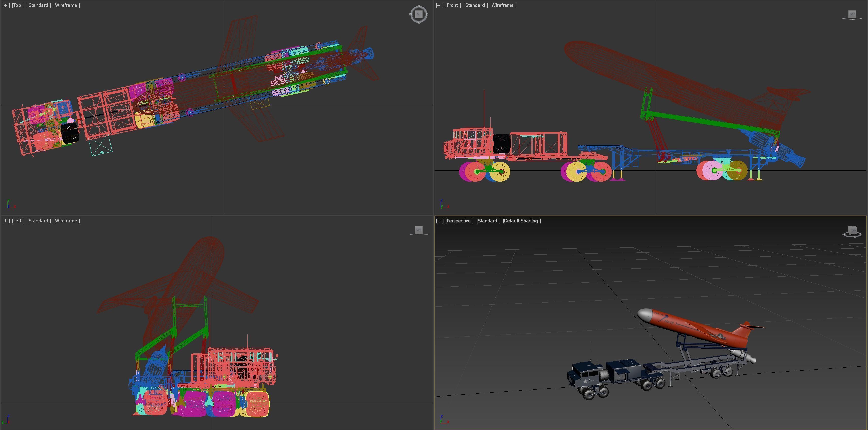
Task: Select the black engine block in Top viewport
Action: 70,132
